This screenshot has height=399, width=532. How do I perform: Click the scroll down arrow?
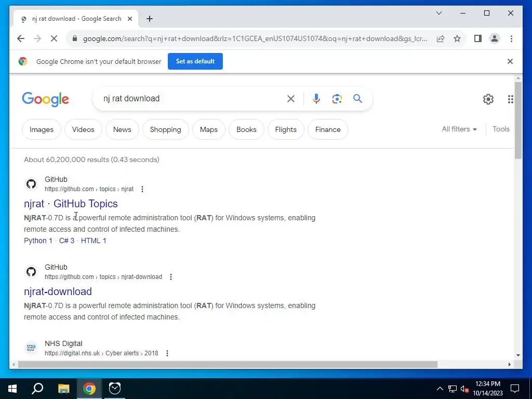518,355
